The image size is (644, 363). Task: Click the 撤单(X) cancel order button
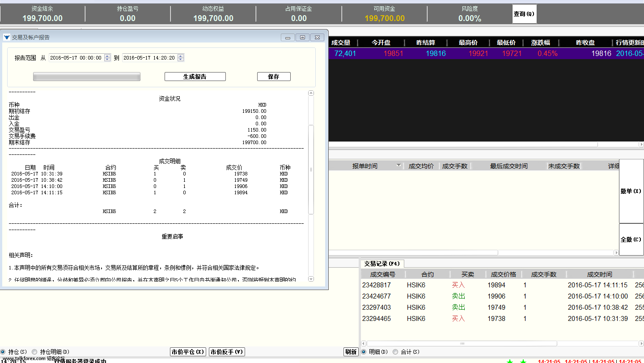point(631,191)
